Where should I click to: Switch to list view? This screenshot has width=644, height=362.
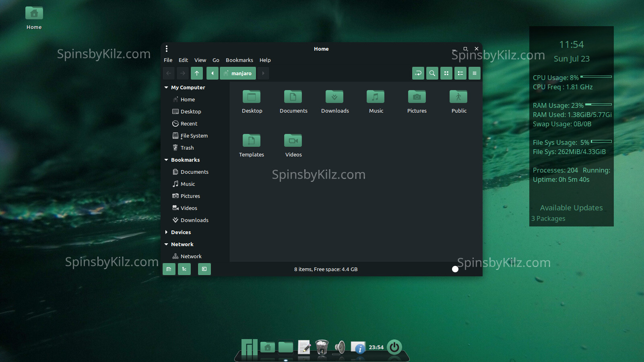pyautogui.click(x=460, y=73)
